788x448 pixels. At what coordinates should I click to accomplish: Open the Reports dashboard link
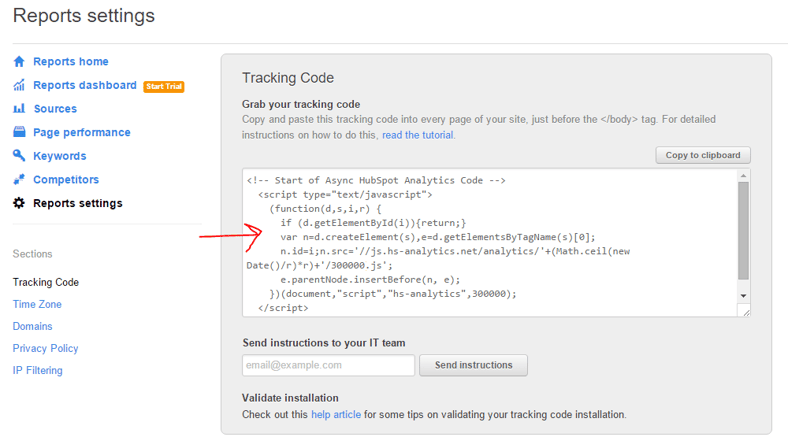pos(85,85)
